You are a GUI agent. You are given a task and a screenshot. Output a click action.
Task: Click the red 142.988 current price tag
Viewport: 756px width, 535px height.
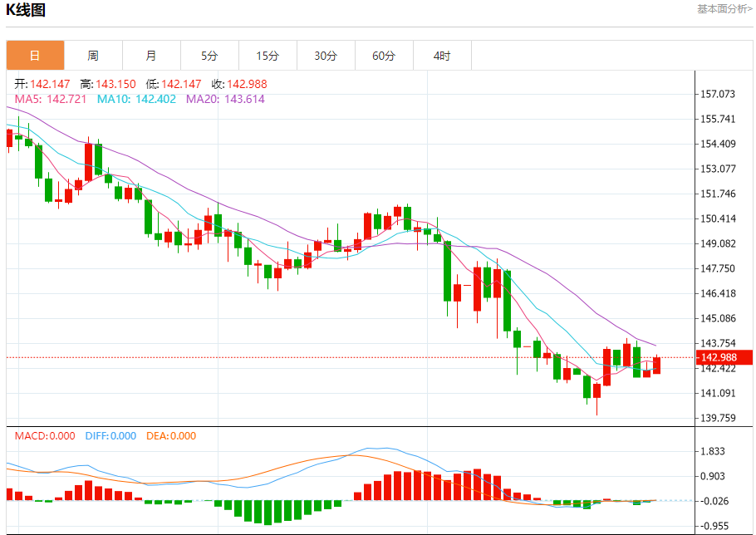pos(724,357)
